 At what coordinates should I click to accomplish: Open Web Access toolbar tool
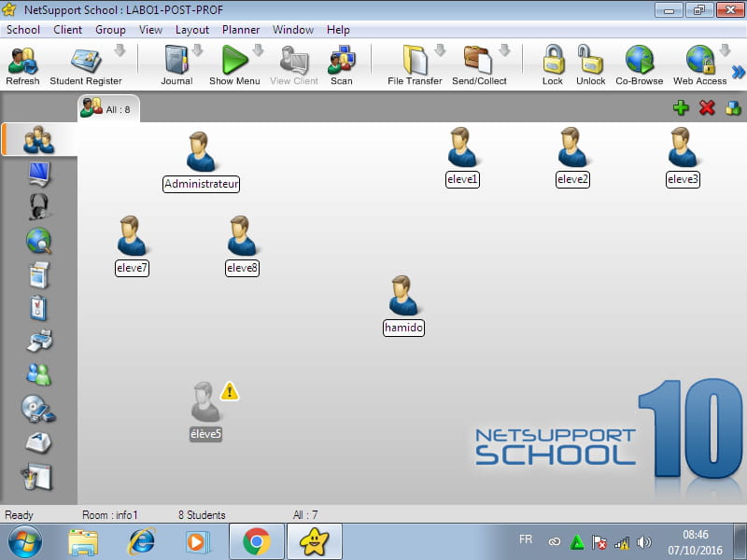[x=699, y=65]
